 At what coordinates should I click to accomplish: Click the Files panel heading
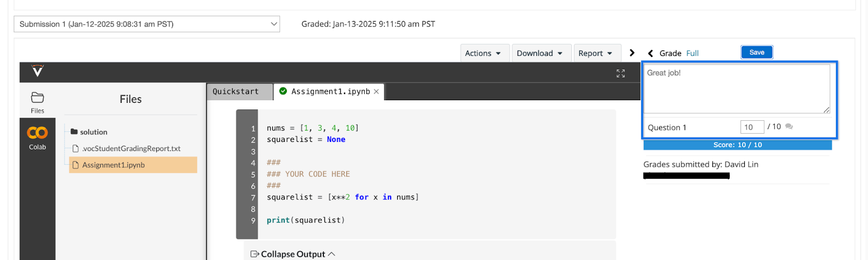(x=131, y=99)
